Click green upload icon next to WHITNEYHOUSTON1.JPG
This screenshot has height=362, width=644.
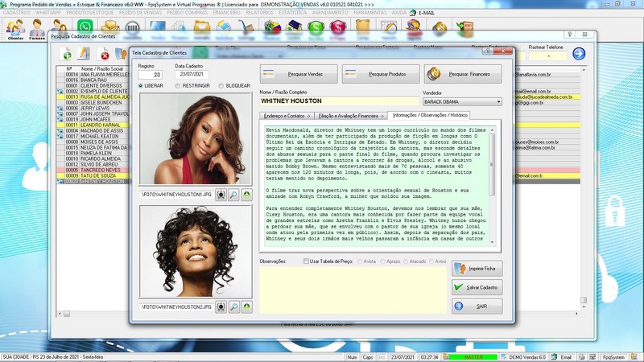[246, 195]
